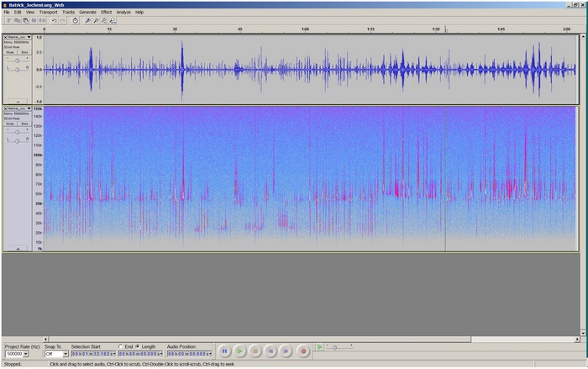Click the Undo arrow in the toolbar
Viewport: 588px width, 369px height.
click(x=55, y=21)
